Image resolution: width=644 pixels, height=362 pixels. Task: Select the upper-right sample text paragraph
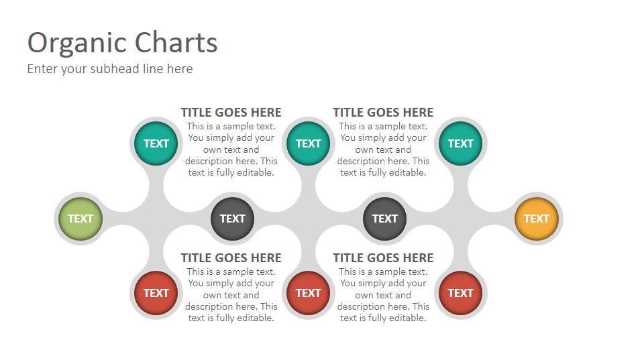tap(383, 149)
